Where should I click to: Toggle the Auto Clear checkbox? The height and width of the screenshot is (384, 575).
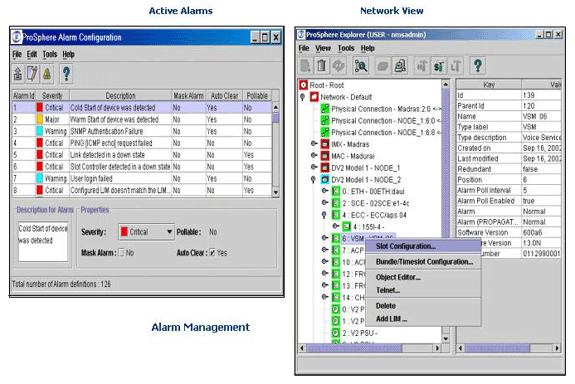[x=212, y=252]
